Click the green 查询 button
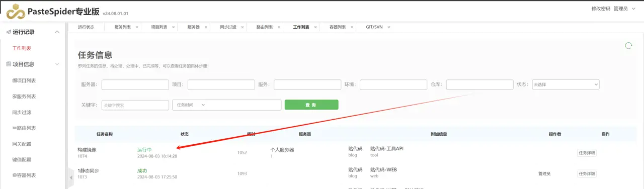644x189 pixels. (x=311, y=105)
